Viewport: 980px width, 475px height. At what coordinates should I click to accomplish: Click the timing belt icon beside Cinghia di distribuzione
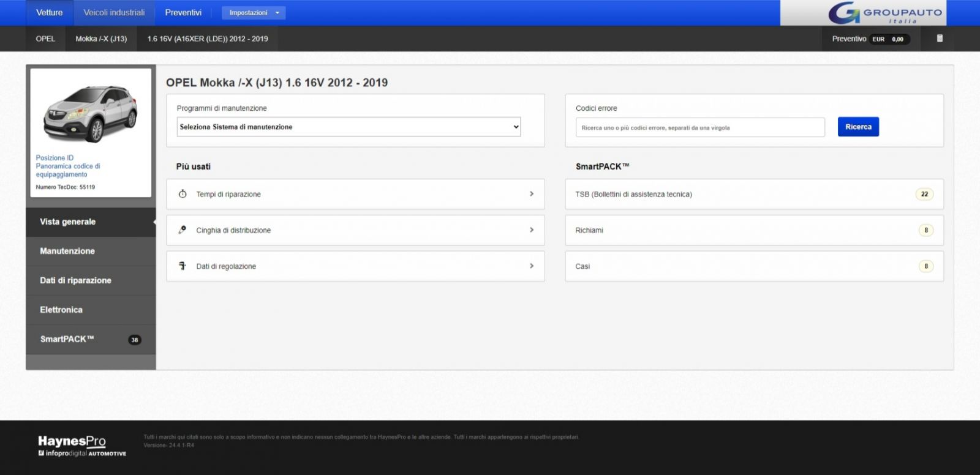coord(183,230)
